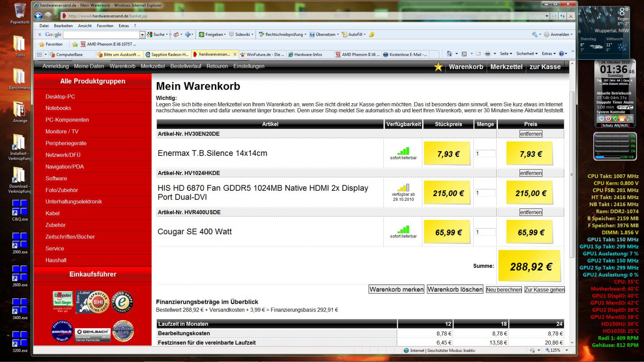Remove the Cougar SE 400 Watt item
The image size is (644, 362).
[x=531, y=212]
